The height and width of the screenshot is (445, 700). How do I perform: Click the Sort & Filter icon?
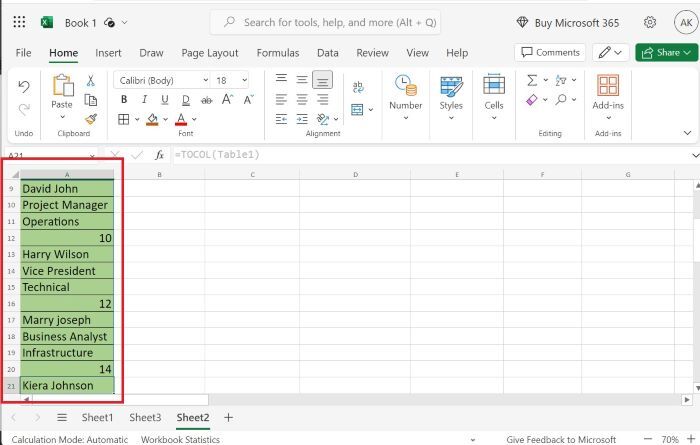coord(561,80)
